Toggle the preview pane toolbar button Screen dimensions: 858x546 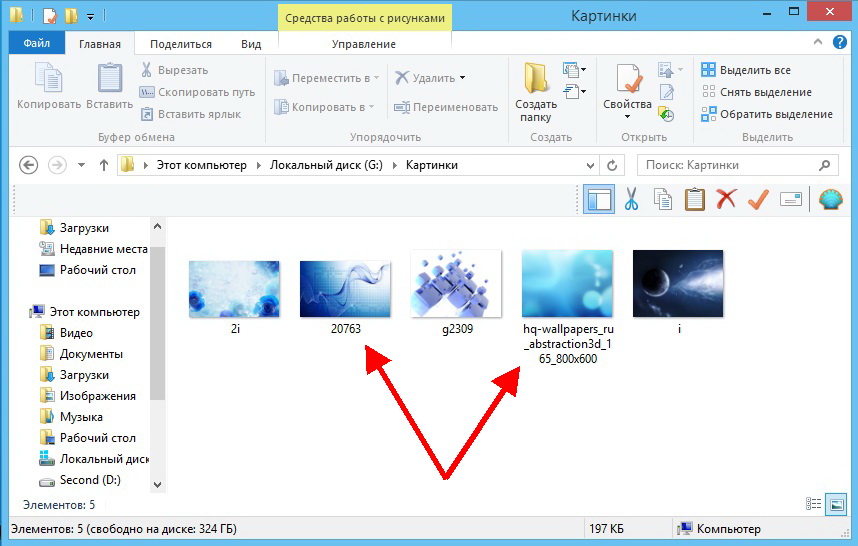point(599,199)
